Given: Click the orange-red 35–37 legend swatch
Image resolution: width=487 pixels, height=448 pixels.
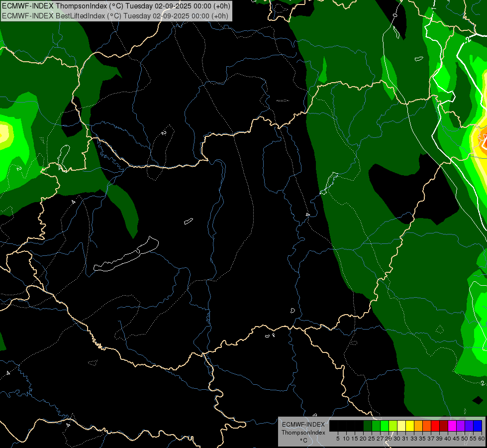Looking at the screenshot, I should [x=427, y=426].
